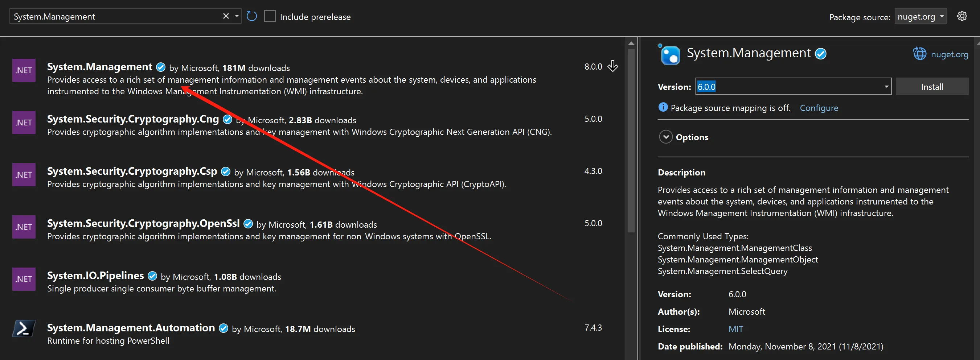The width and height of the screenshot is (980, 360).
Task: Clear the System.Management search text
Action: (x=226, y=16)
